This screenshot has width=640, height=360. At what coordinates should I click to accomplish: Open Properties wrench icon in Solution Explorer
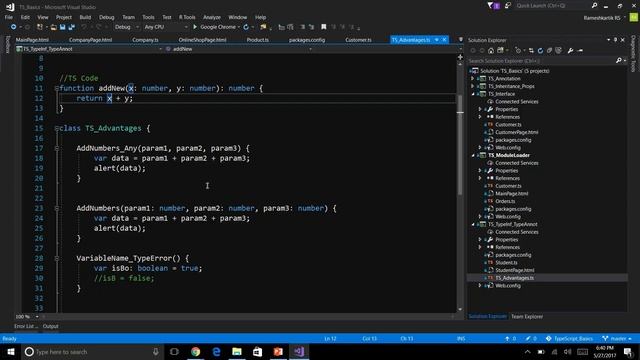(570, 51)
